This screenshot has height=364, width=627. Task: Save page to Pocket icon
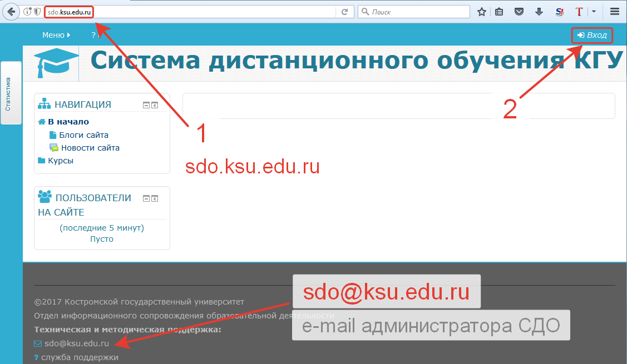coord(519,12)
